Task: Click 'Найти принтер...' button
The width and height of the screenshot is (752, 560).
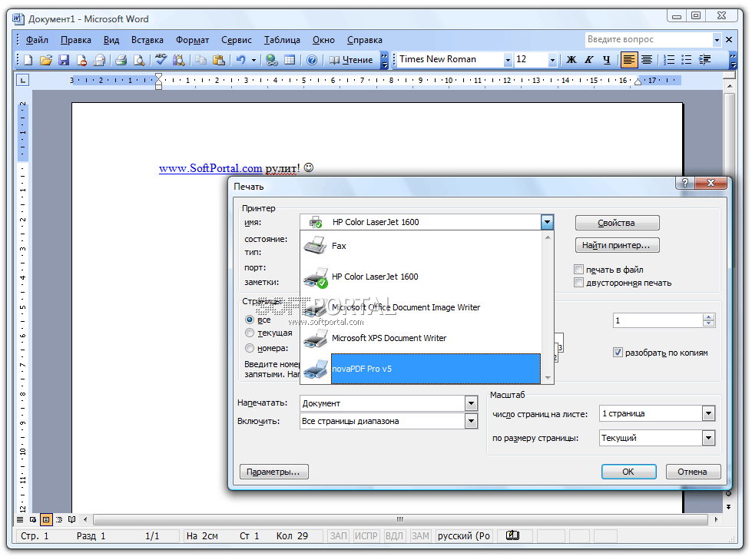Action: [x=618, y=245]
